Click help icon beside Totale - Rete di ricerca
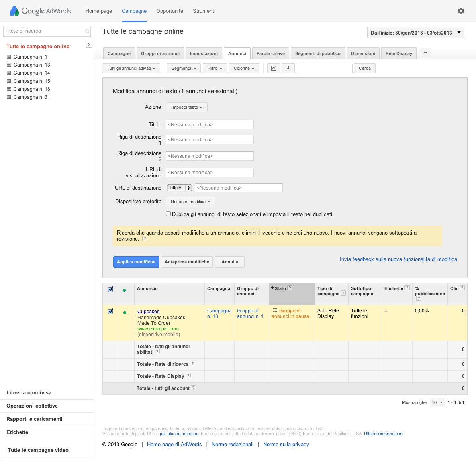This screenshot has height=461, width=476. pos(192,363)
